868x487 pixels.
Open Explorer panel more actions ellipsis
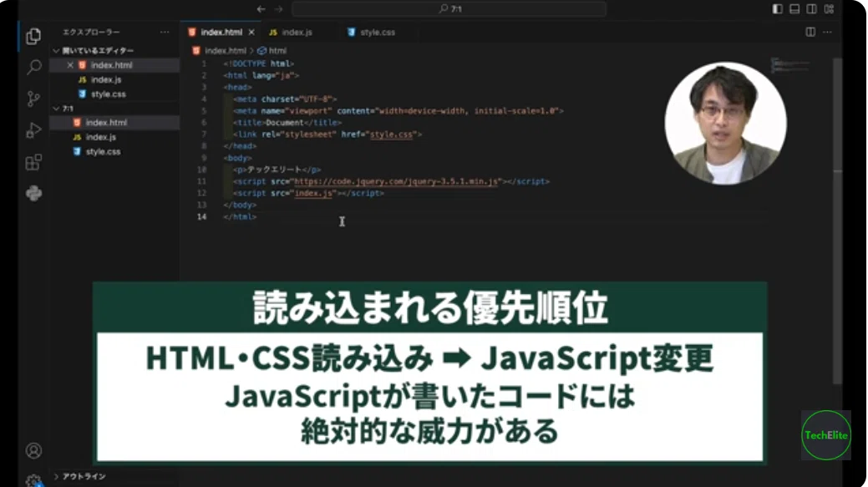click(x=165, y=32)
